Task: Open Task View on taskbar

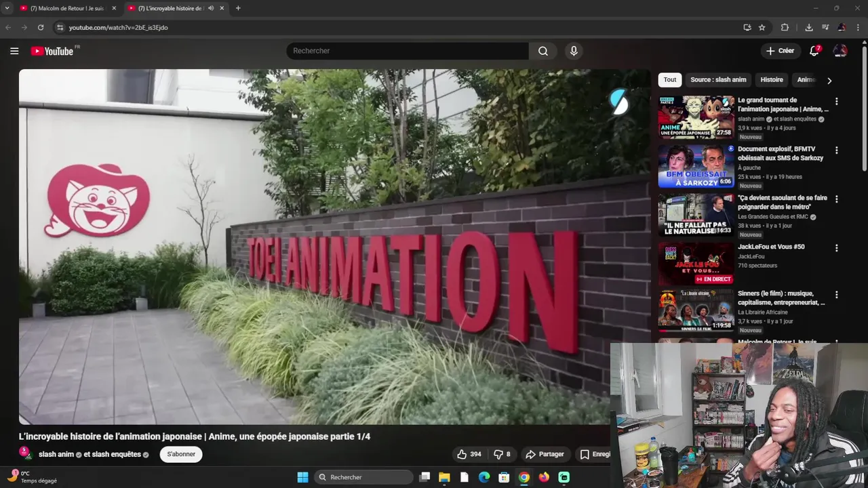Action: [x=425, y=477]
